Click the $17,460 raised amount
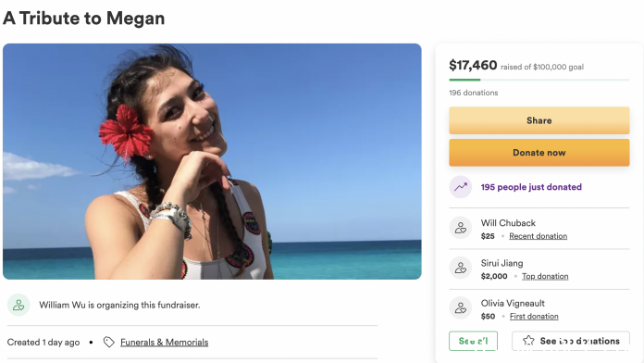This screenshot has width=644, height=363. (473, 65)
